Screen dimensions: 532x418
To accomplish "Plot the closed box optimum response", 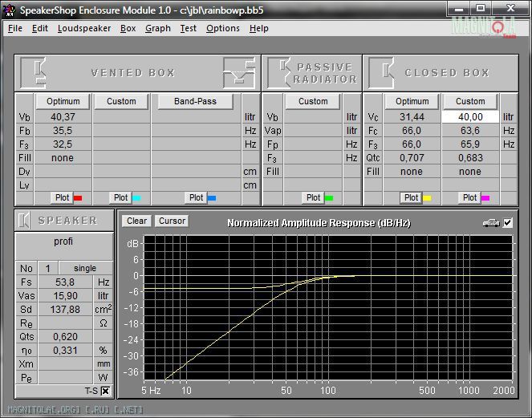I will coord(411,197).
